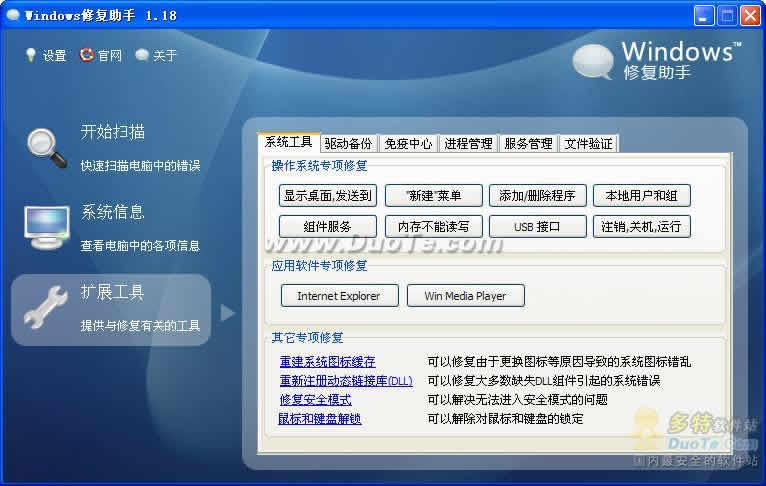766x486 pixels.
Task: Open 重新注册动态链接库(DLL) link
Action: click(346, 381)
